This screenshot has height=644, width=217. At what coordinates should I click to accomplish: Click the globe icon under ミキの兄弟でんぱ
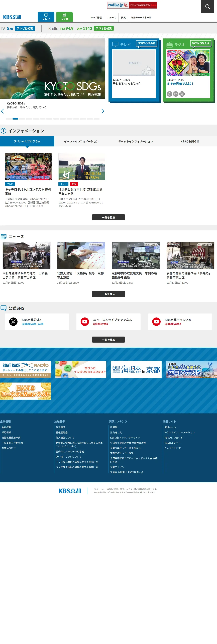tap(170, 94)
